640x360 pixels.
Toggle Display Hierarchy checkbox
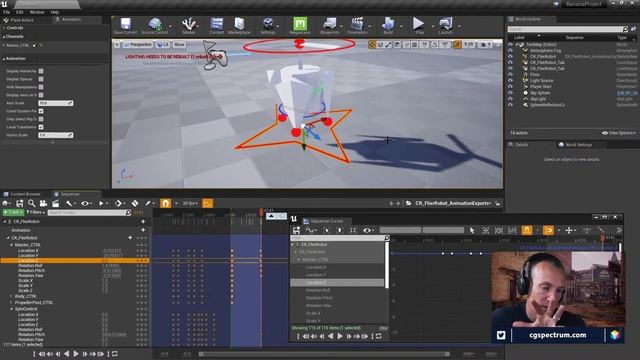41,71
